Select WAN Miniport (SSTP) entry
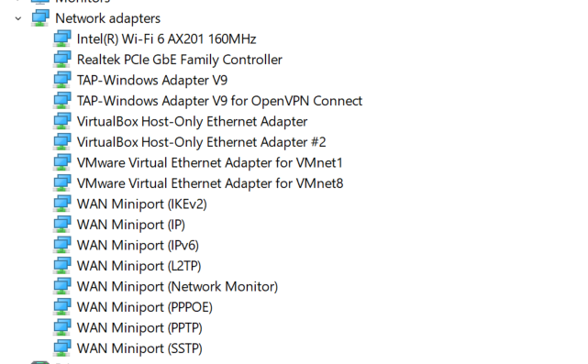The height and width of the screenshot is (364, 588). [x=139, y=348]
